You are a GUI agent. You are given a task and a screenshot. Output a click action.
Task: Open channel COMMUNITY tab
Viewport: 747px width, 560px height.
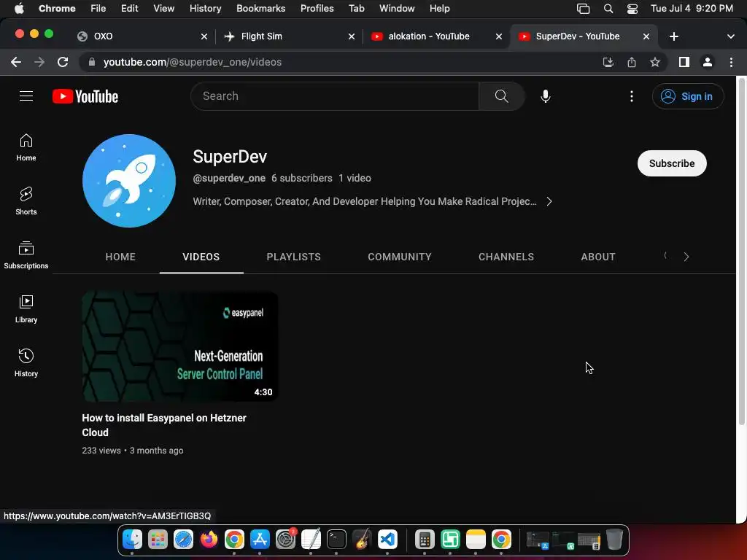399,257
